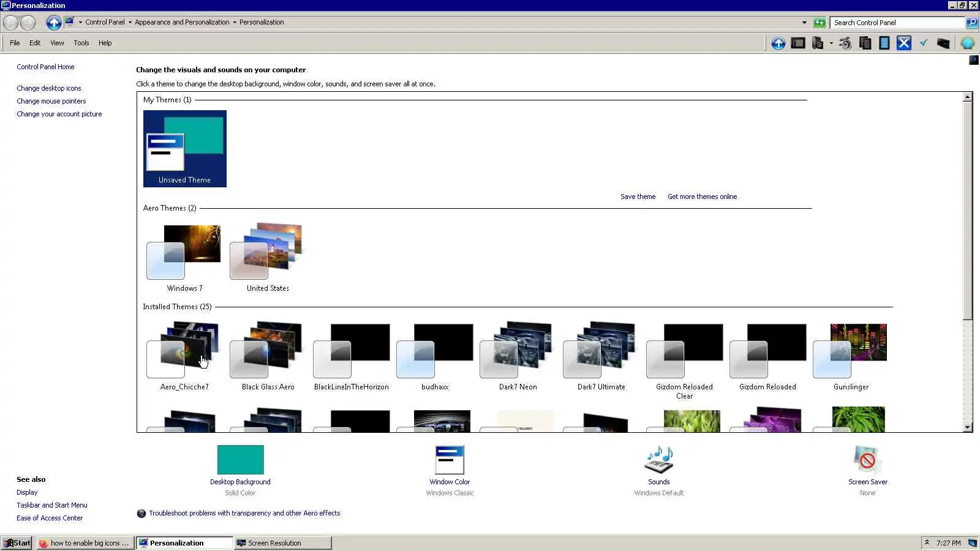Show hidden system tray icons

[x=927, y=542]
